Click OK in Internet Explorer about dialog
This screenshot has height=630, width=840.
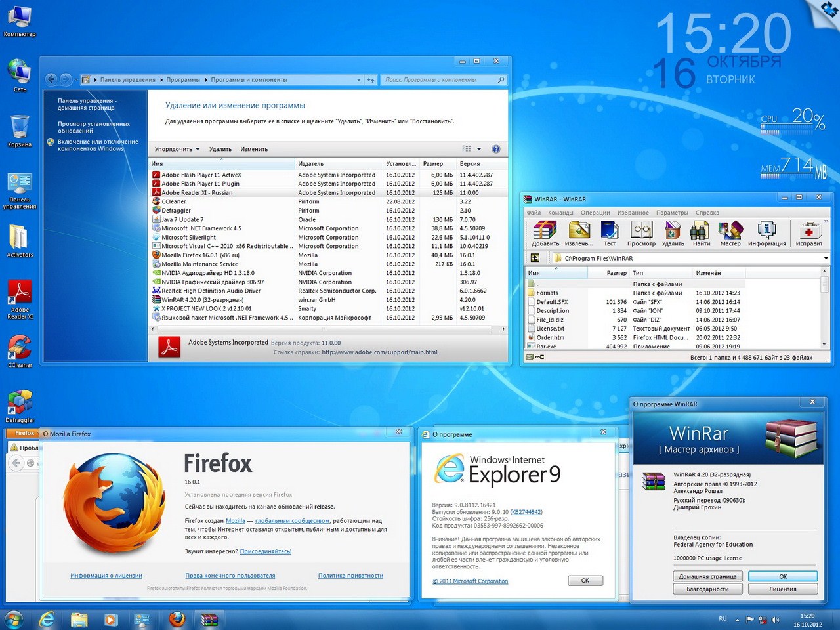coord(585,581)
